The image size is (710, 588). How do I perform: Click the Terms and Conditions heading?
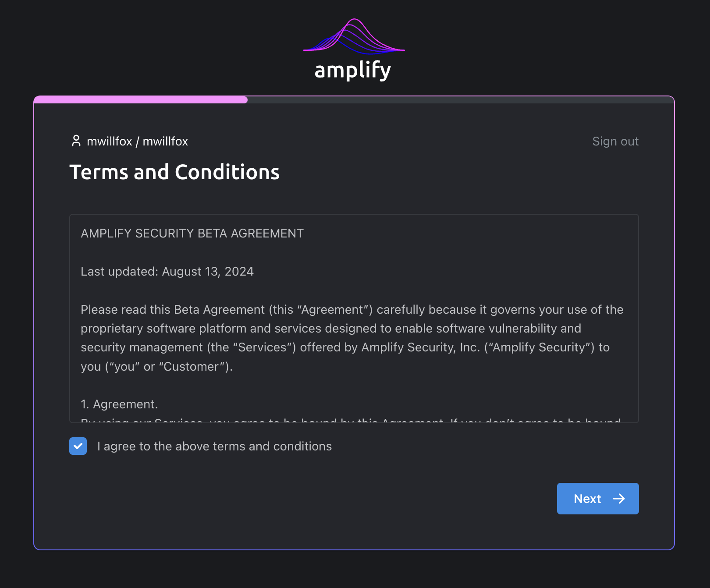tap(175, 172)
